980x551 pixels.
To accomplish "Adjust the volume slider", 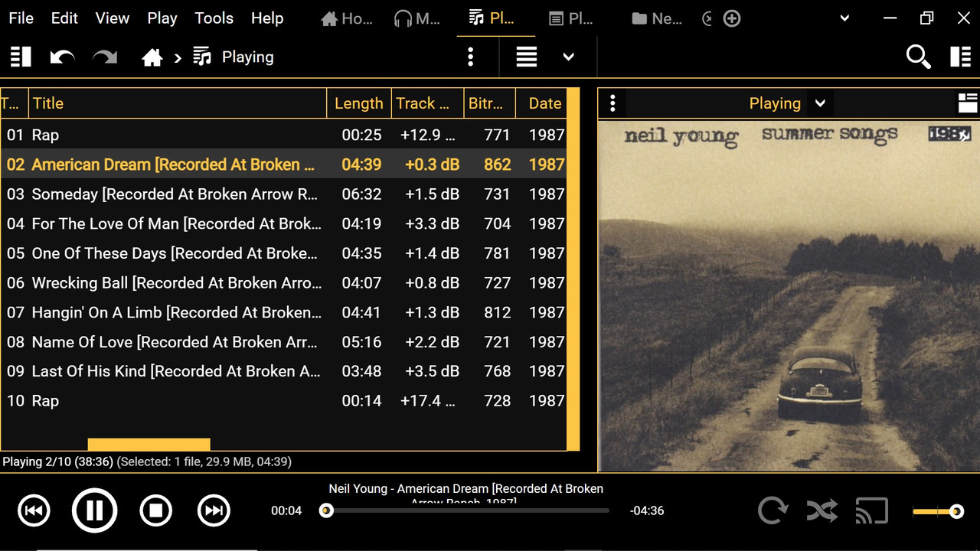I will 938,511.
